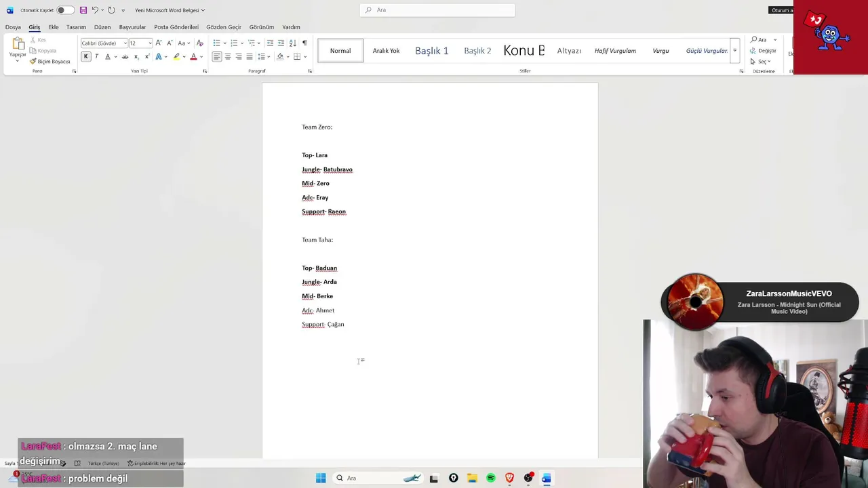Open the bullet list style dropdown arrow

pyautogui.click(x=224, y=43)
